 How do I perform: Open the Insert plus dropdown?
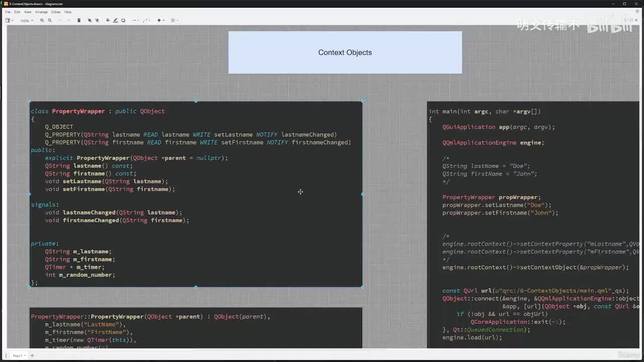click(x=160, y=21)
